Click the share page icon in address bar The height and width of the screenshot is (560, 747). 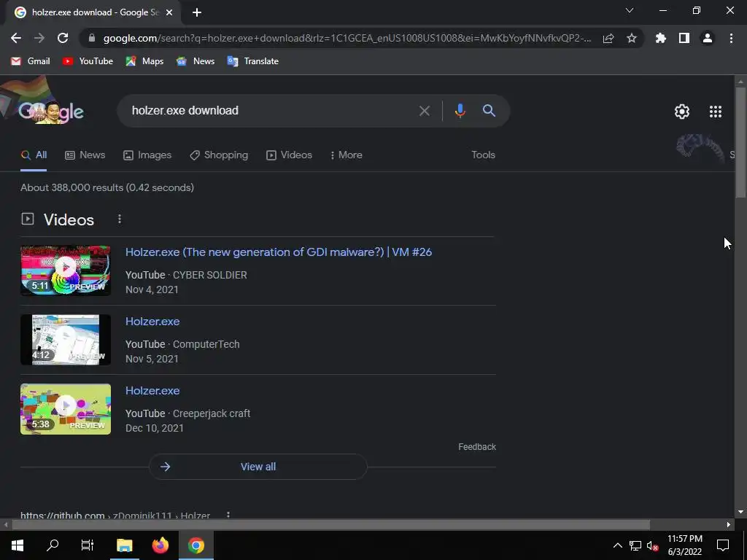[x=608, y=38]
